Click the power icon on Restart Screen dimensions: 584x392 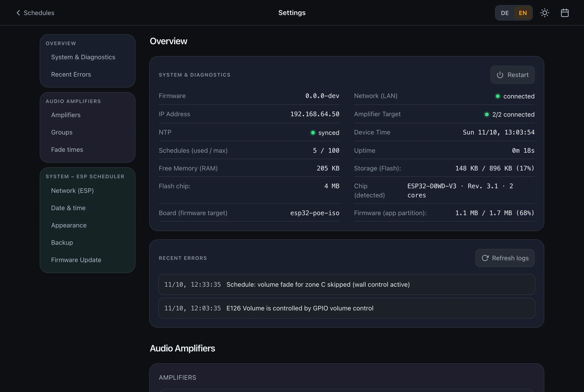pyautogui.click(x=500, y=75)
